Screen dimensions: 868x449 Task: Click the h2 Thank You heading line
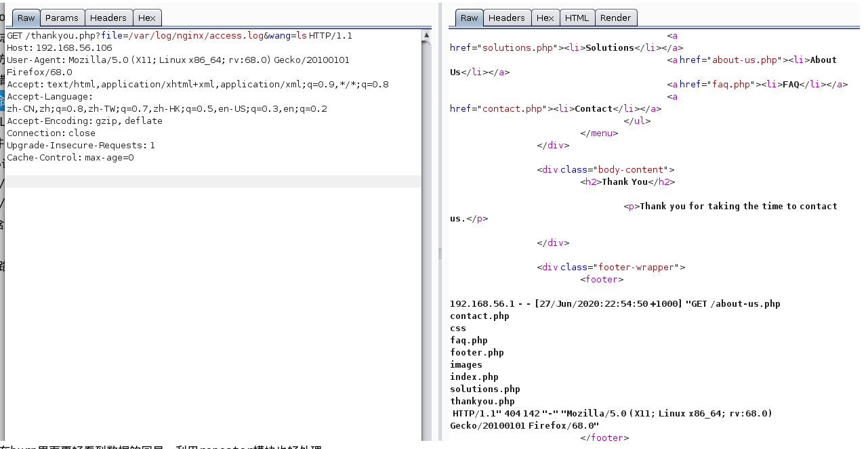[x=627, y=182]
